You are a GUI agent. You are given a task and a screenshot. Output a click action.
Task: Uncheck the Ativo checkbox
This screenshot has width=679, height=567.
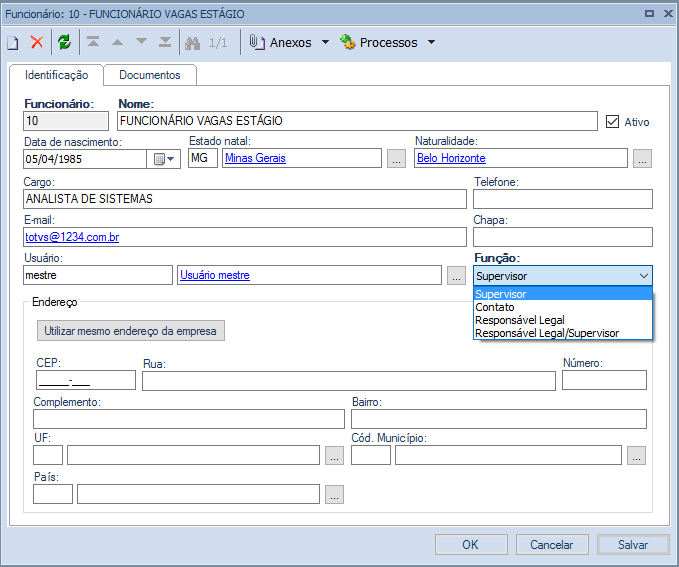(612, 122)
